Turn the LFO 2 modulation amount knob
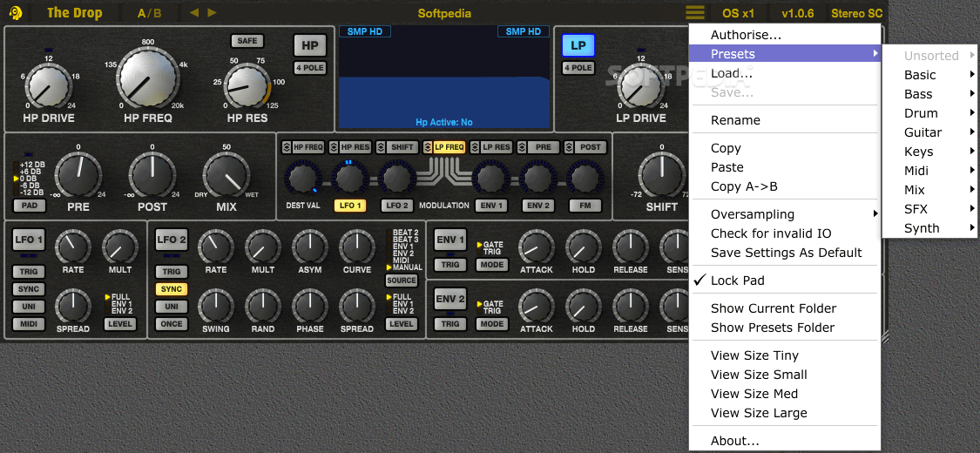 396,178
